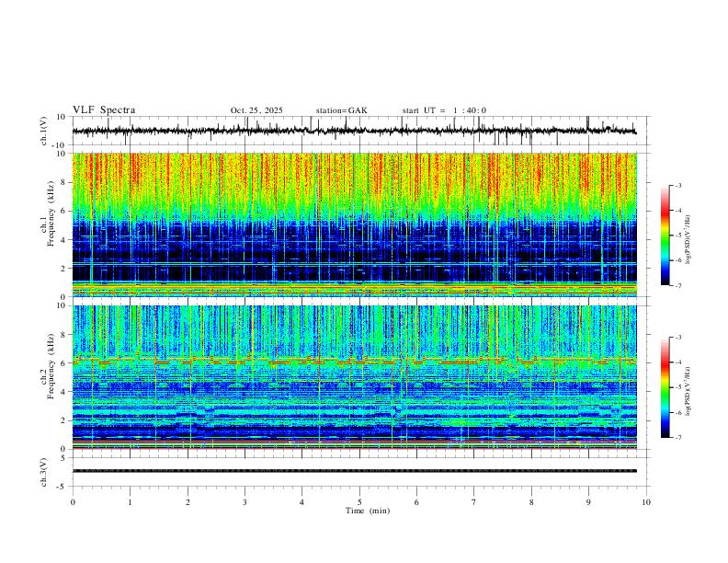This screenshot has width=728, height=563.
Task: Select the start UT time text
Action: point(444,110)
